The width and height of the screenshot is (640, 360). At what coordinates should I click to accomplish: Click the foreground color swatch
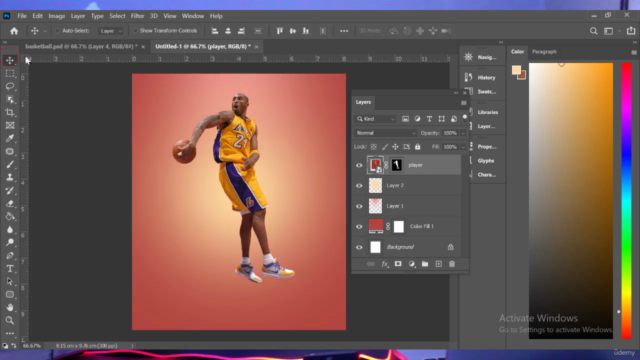(516, 70)
